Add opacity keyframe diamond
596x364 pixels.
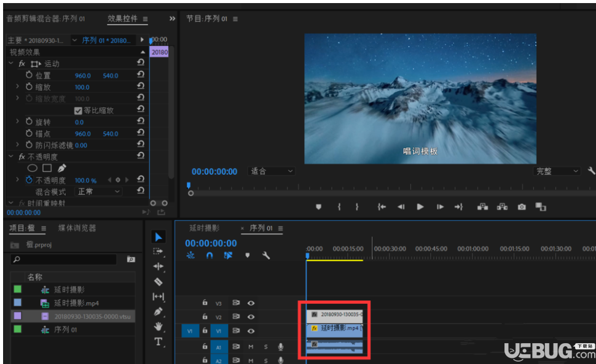[118, 180]
